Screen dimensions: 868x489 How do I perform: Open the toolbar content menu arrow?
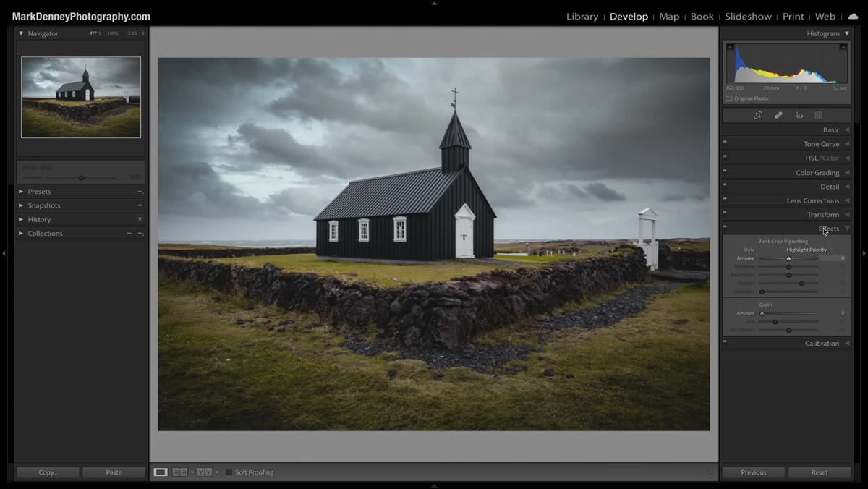coord(710,472)
